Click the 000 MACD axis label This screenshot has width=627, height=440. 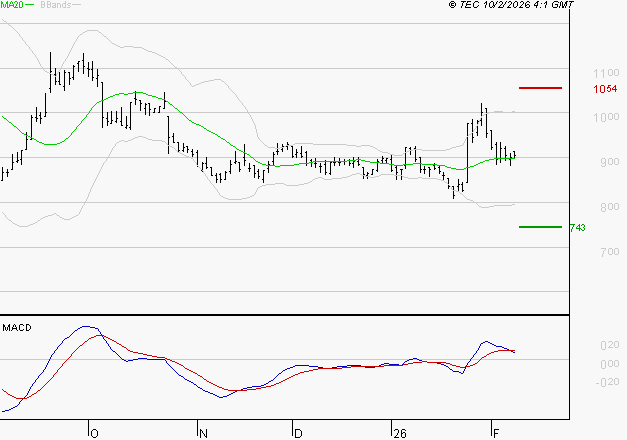coord(610,364)
